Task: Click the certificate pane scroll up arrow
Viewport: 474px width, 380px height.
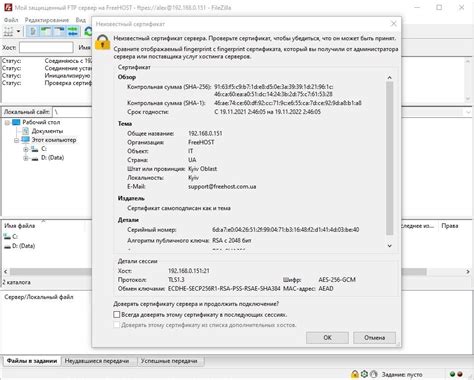Action: [389, 78]
